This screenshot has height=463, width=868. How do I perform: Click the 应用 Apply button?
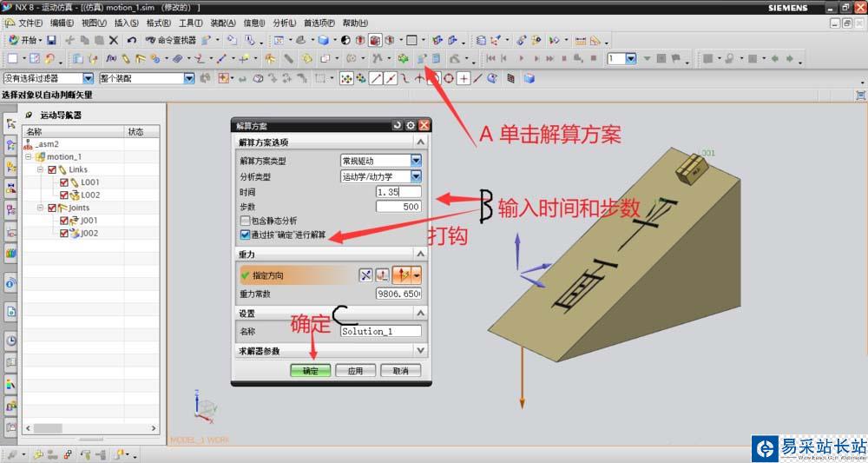(355, 371)
